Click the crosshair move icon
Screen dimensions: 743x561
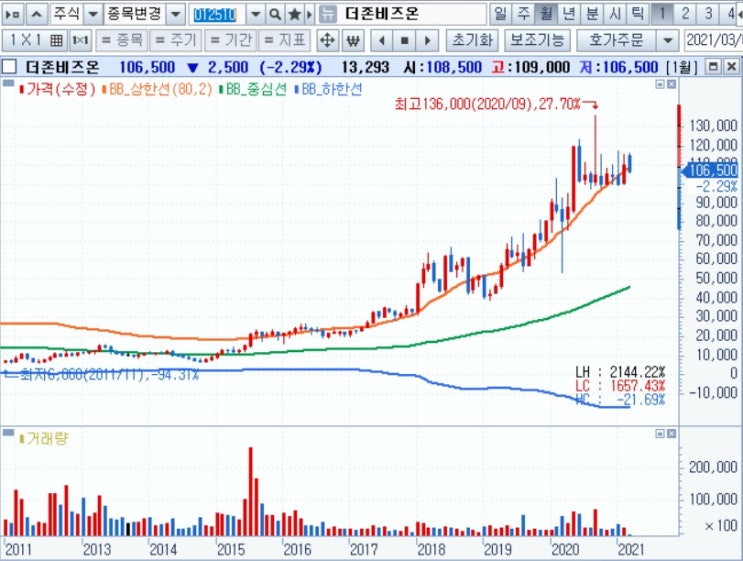[x=327, y=40]
